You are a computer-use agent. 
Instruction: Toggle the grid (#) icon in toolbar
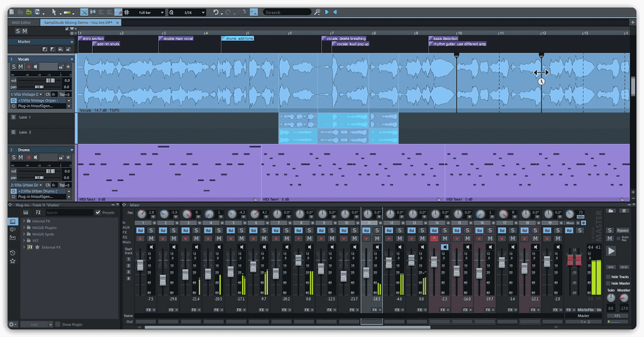tap(126, 13)
